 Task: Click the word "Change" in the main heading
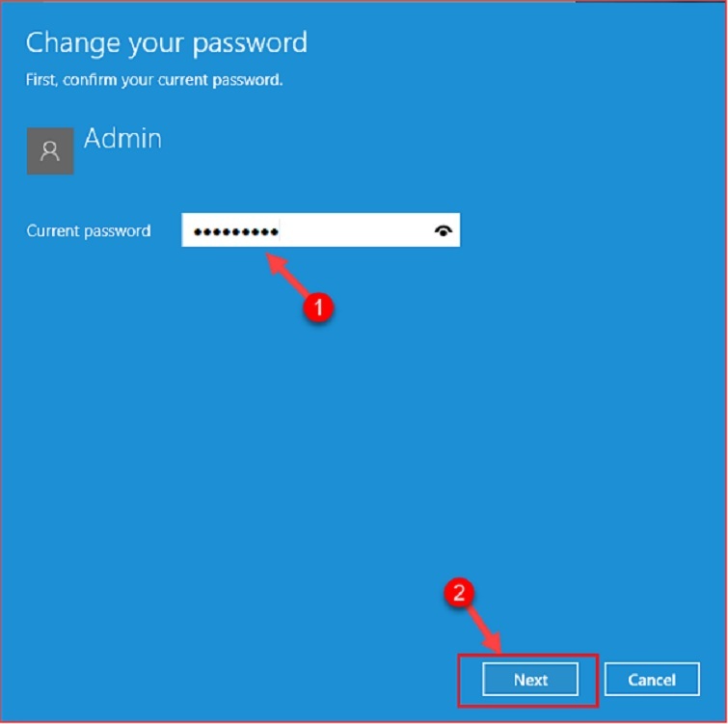point(72,44)
